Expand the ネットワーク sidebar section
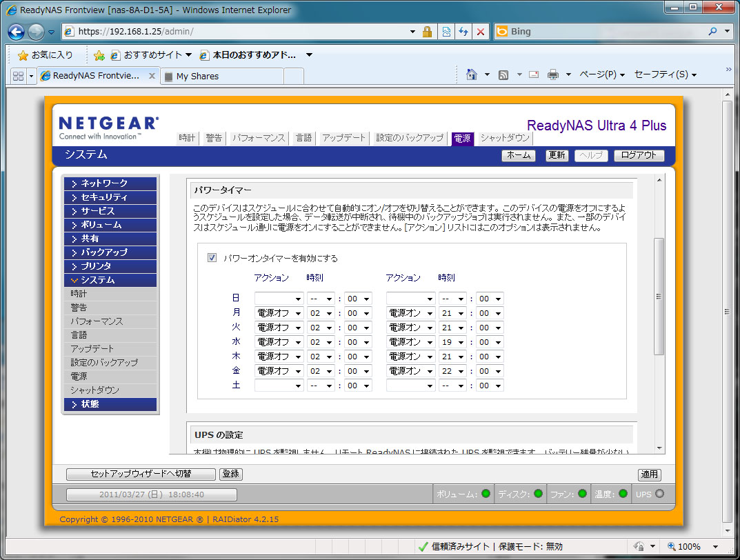Image resolution: width=740 pixels, height=560 pixels. (110, 183)
